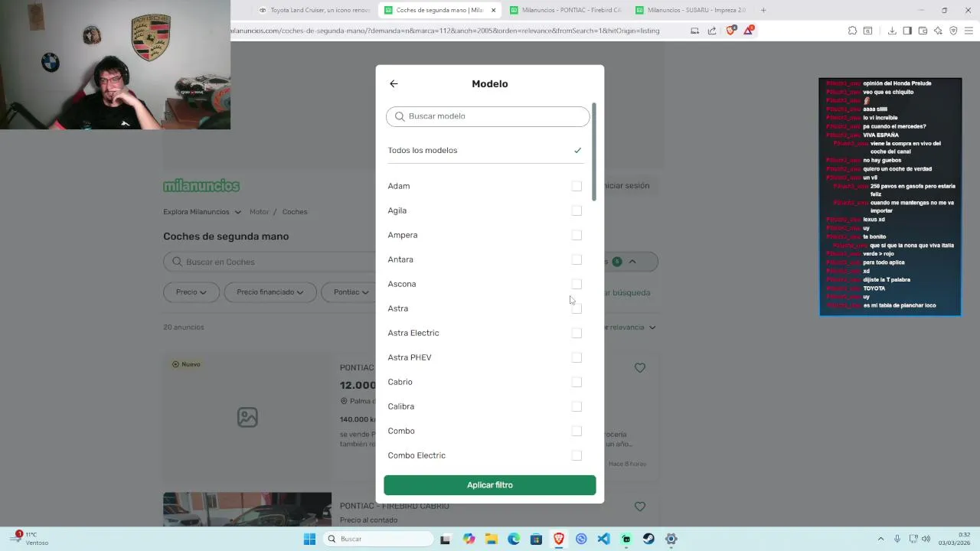
Task: Click Aplicar filtro button
Action: (490, 485)
